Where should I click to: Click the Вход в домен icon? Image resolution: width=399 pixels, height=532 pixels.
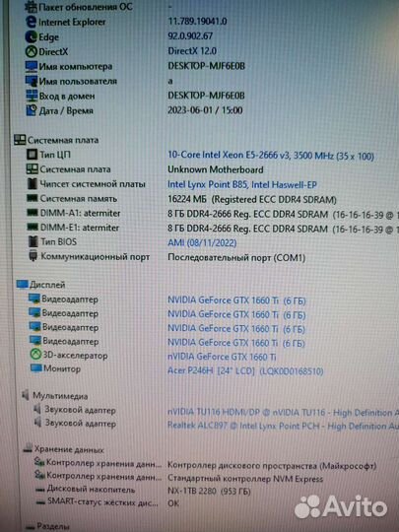[32, 96]
